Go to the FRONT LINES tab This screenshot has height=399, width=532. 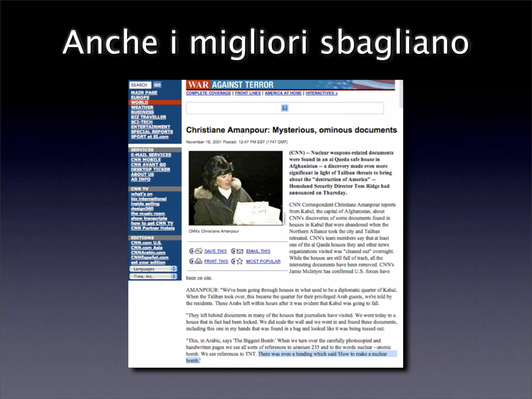[x=248, y=93]
